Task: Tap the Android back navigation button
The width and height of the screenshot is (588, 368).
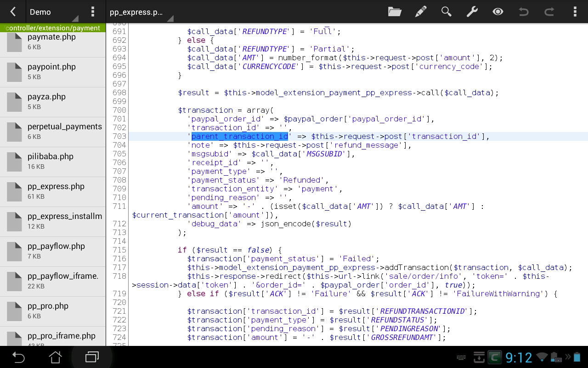Action: pyautogui.click(x=18, y=357)
